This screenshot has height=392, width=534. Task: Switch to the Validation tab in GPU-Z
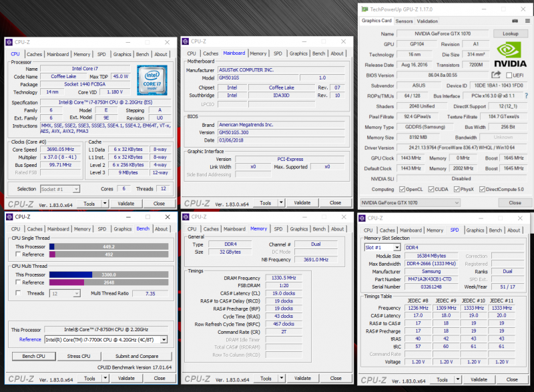(427, 21)
